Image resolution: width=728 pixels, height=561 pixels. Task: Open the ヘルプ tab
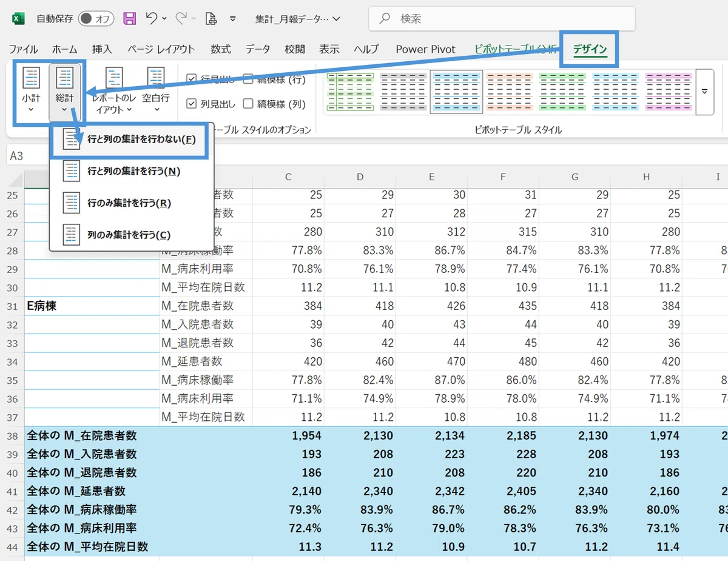(x=366, y=49)
